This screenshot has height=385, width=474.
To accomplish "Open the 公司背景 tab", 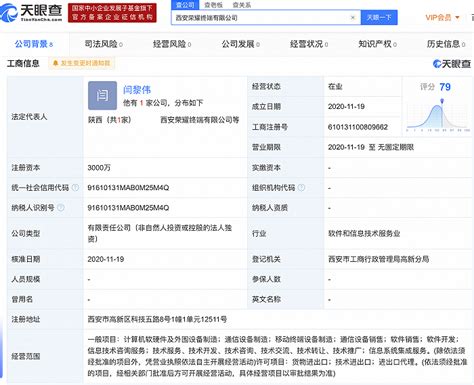I will (x=34, y=44).
